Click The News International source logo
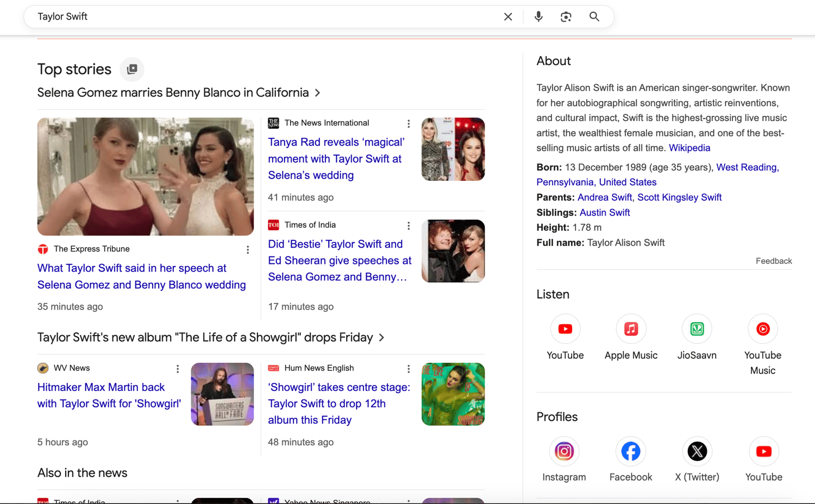This screenshot has width=815, height=504. tap(273, 123)
